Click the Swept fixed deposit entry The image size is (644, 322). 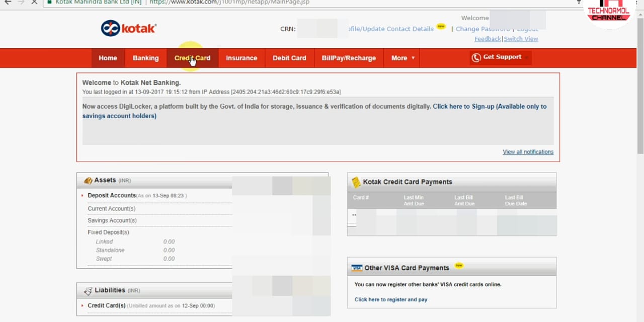(x=104, y=259)
